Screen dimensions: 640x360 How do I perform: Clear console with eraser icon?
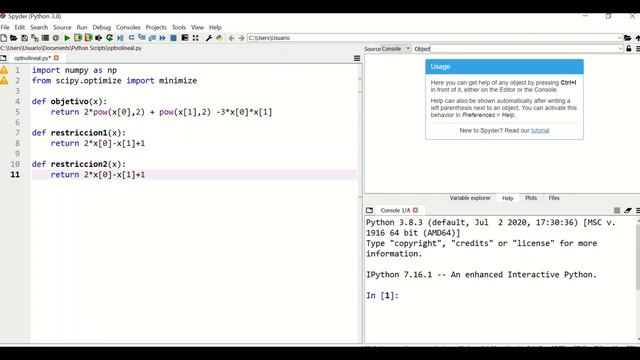tap(628, 210)
